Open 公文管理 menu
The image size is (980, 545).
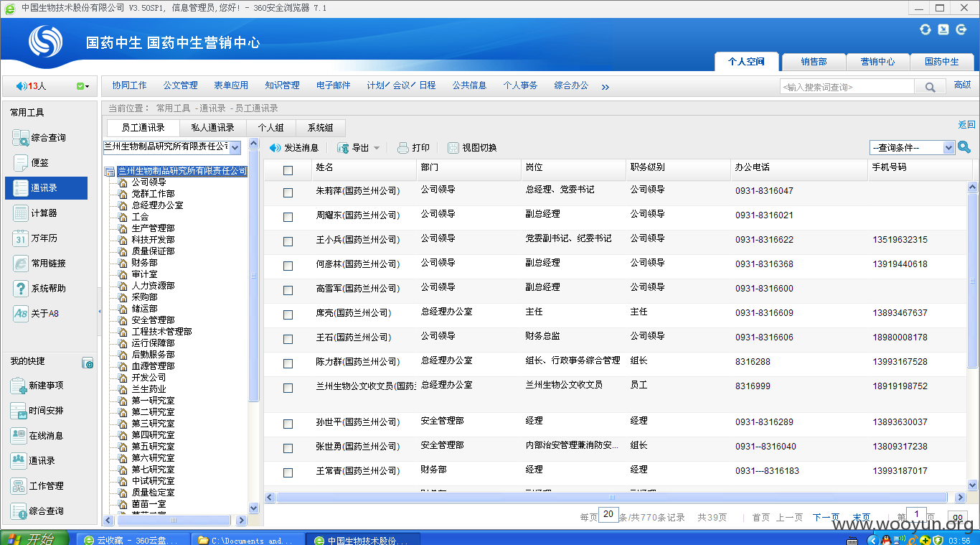point(180,85)
